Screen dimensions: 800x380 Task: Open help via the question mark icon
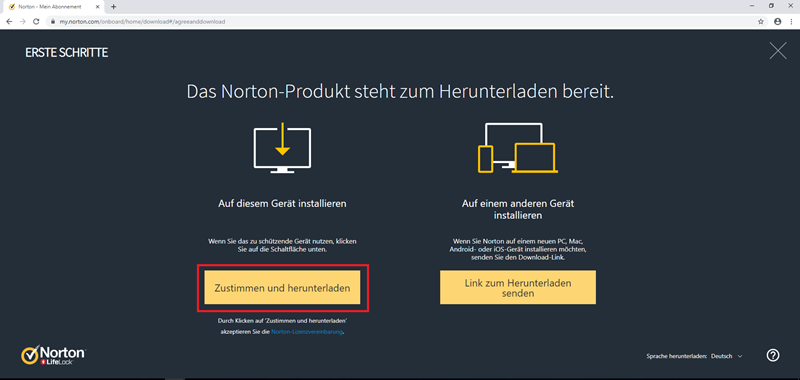pyautogui.click(x=772, y=356)
